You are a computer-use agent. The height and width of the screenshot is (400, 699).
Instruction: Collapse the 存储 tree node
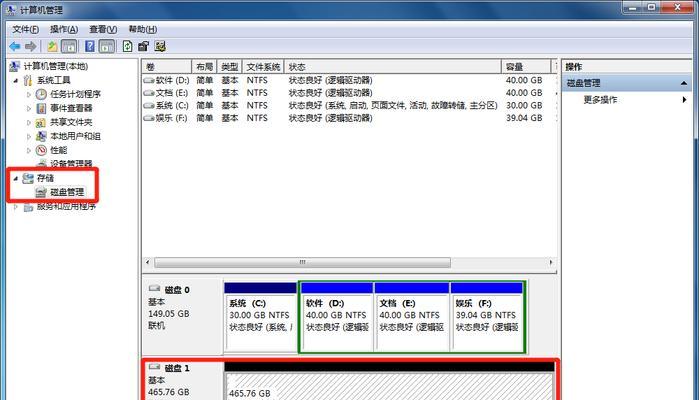click(x=16, y=179)
